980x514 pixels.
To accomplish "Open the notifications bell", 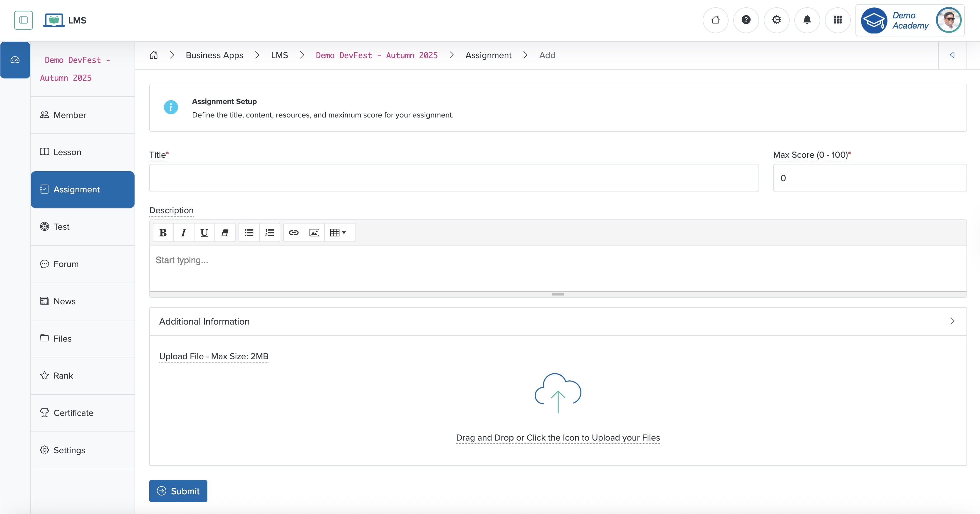I will [807, 20].
